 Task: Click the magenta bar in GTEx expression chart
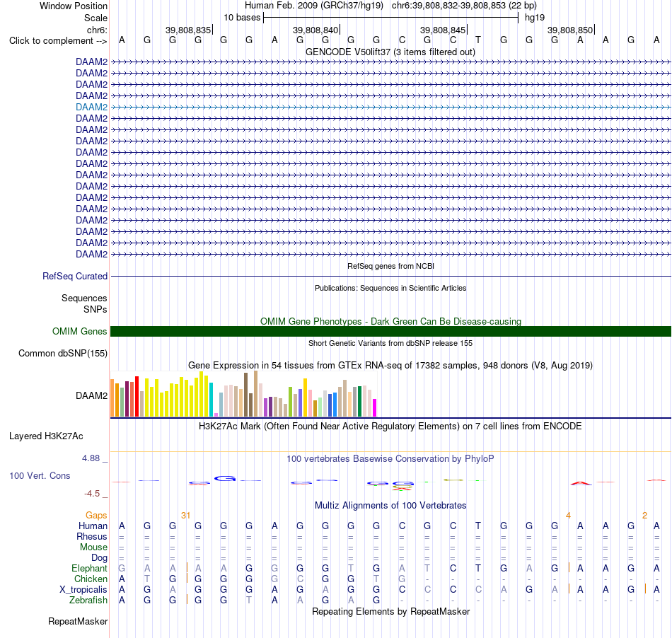[374, 408]
